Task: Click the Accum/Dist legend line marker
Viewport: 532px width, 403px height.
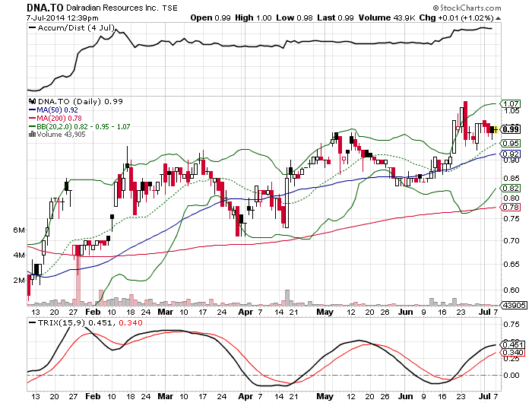Action: click(31, 27)
